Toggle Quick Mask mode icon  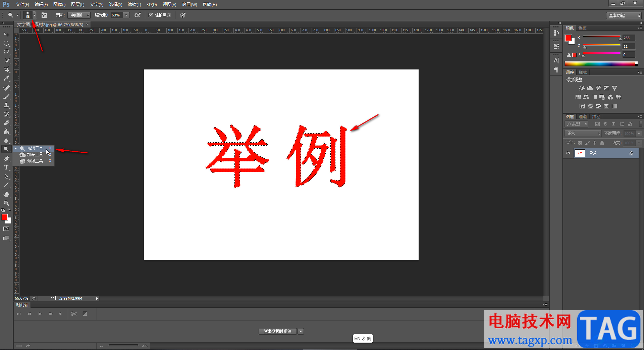pyautogui.click(x=6, y=229)
